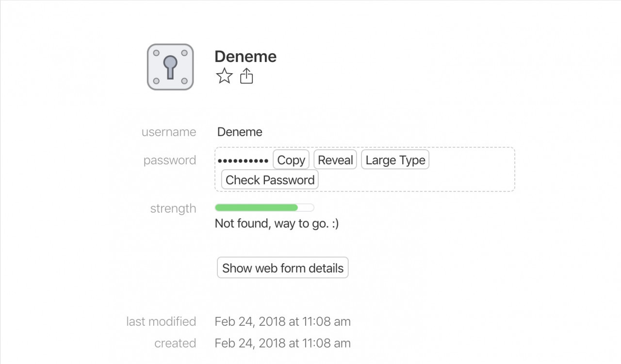The height and width of the screenshot is (364, 621).
Task: Run Check Password
Action: [x=270, y=180]
